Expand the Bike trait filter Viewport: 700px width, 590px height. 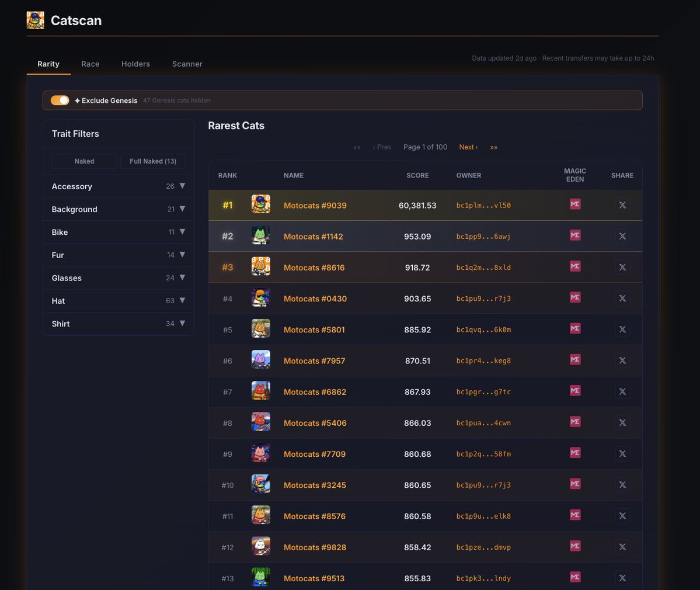click(119, 232)
